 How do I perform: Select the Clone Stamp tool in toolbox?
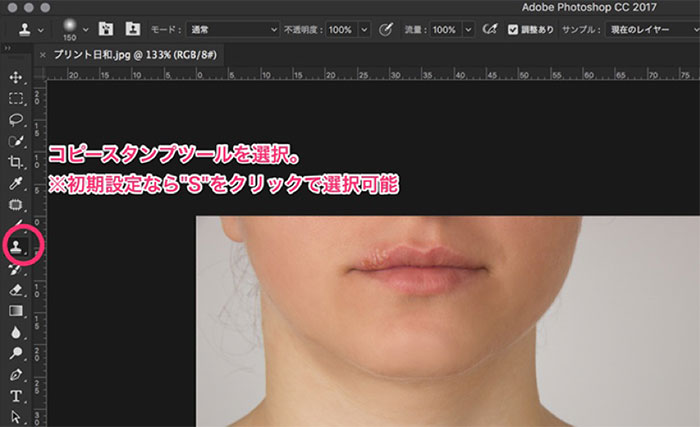[16, 246]
